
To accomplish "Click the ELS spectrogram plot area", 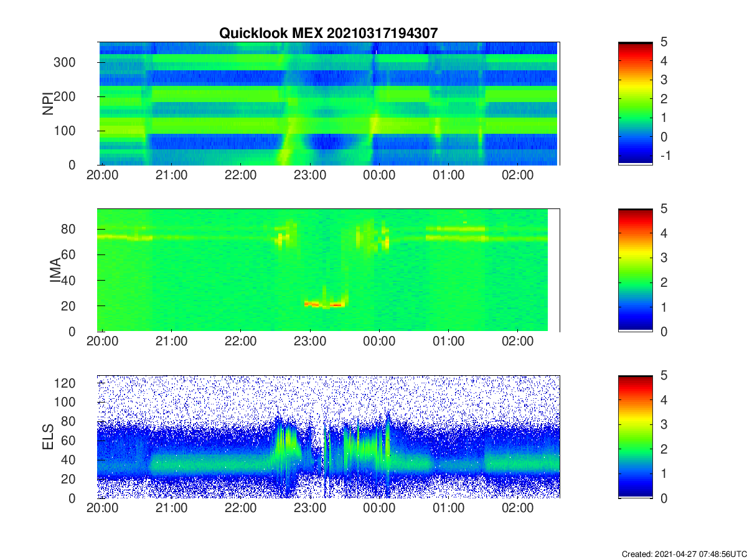I will (329, 437).
